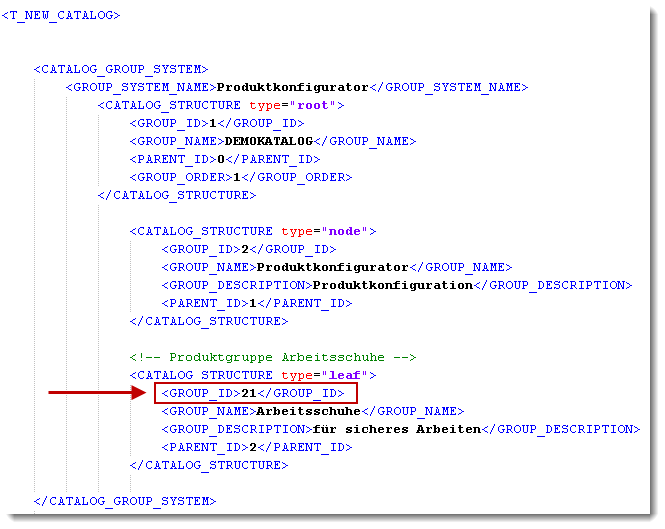Click the PARENT_ID 2 line

[x=256, y=447]
